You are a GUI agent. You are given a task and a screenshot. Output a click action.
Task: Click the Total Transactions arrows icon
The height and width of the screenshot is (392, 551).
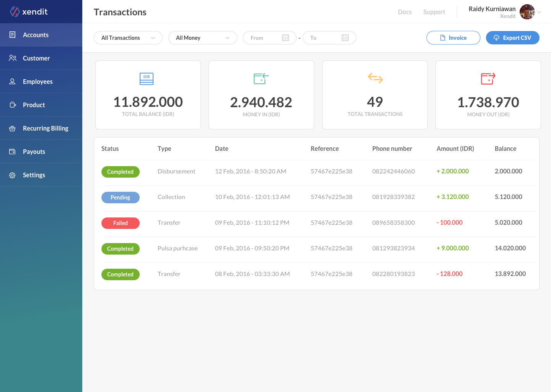point(375,78)
